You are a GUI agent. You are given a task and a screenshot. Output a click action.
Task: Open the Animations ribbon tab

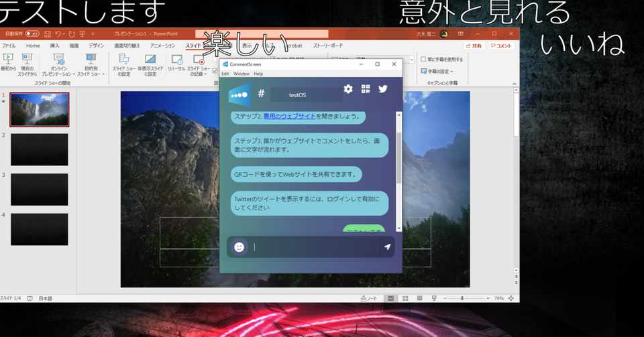pos(162,46)
